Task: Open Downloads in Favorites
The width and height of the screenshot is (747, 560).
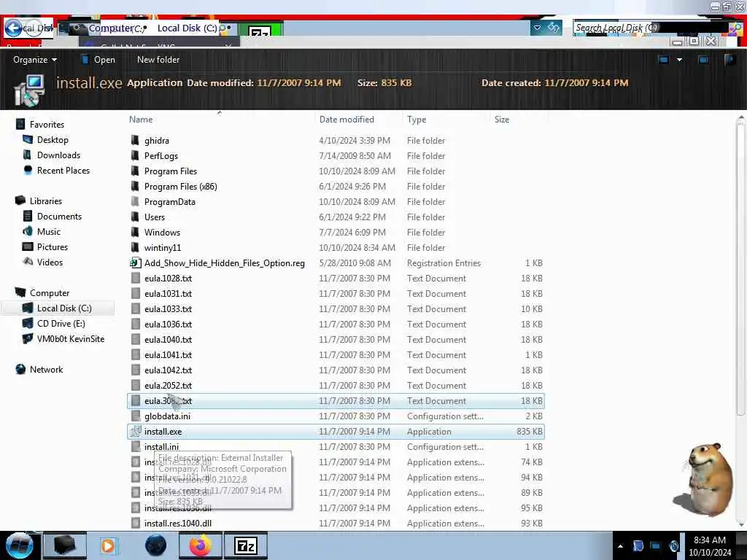Action: 58,155
